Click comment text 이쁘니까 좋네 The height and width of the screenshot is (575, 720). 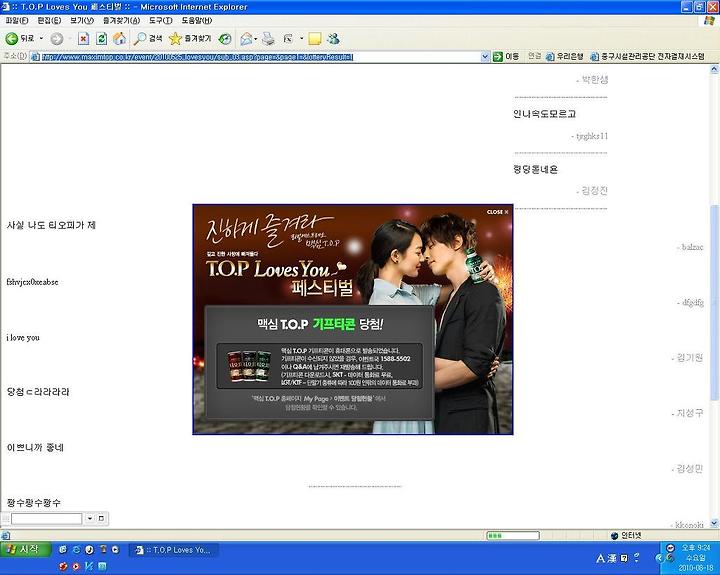pyautogui.click(x=35, y=447)
